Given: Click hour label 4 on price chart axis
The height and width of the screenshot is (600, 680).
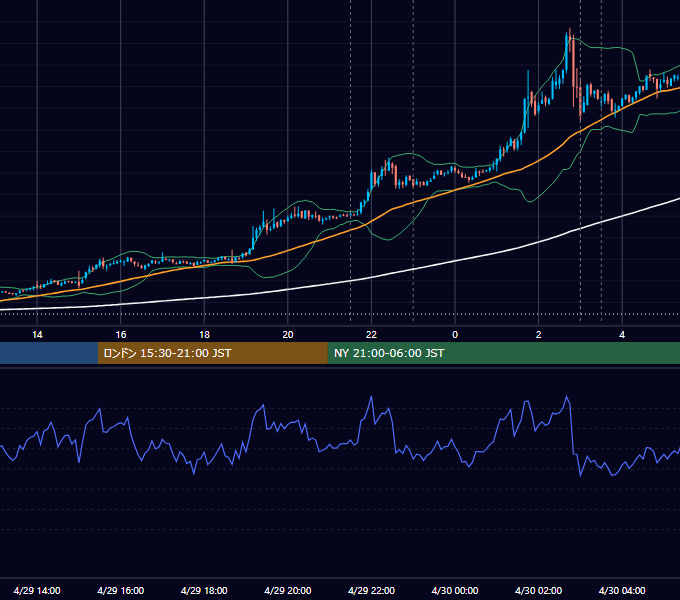Looking at the screenshot, I should (x=622, y=334).
